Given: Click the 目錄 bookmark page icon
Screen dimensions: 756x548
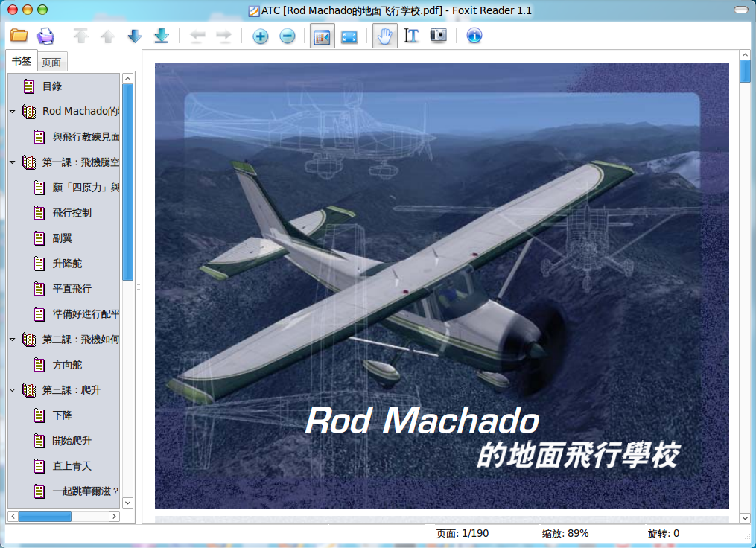Looking at the screenshot, I should (x=29, y=86).
